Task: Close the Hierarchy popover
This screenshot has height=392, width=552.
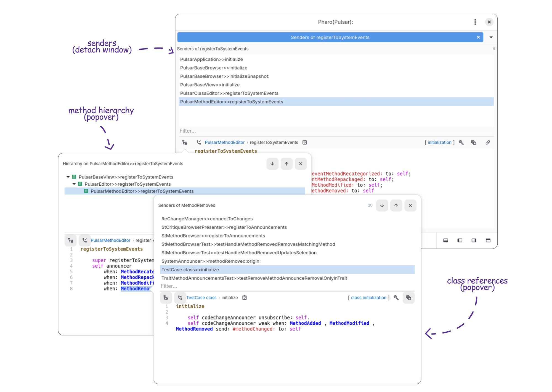Action: tap(301, 164)
